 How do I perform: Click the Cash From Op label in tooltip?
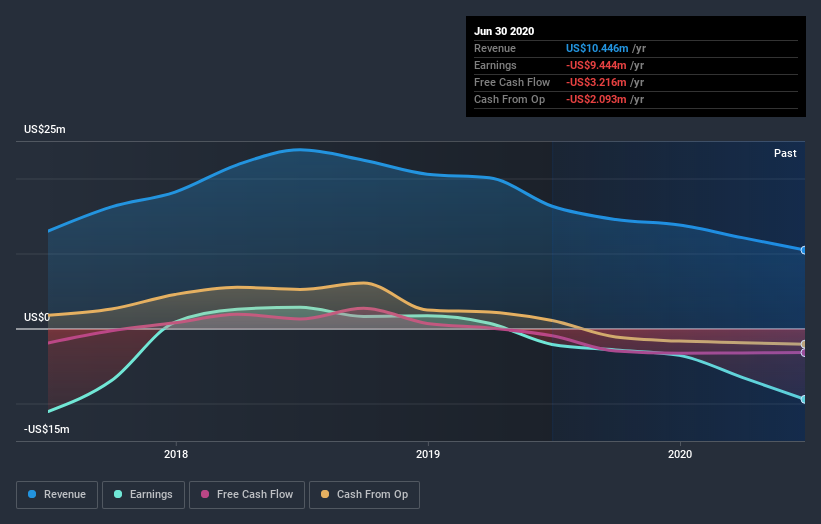509,99
